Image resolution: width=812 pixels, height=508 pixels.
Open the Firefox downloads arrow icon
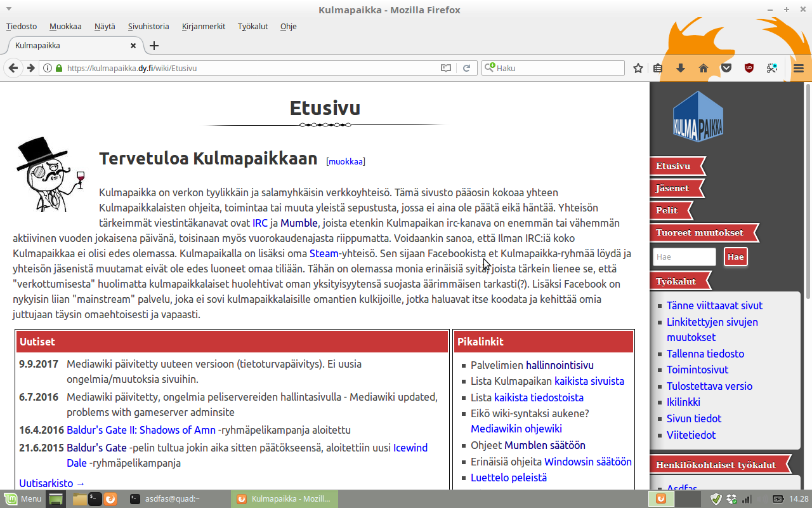(x=681, y=68)
